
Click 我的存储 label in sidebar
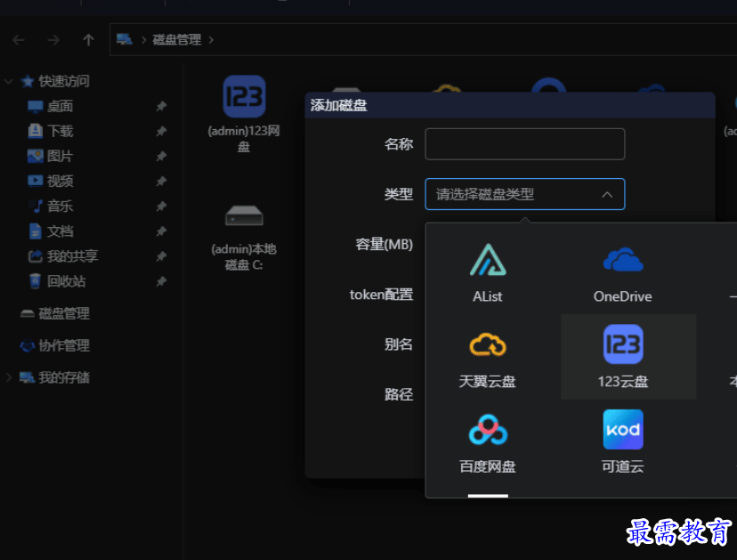[x=64, y=377]
